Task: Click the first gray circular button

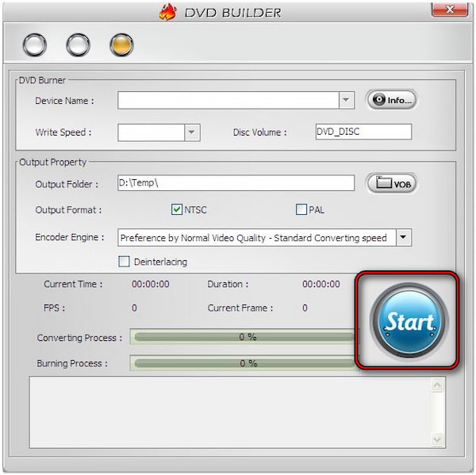Action: click(35, 45)
